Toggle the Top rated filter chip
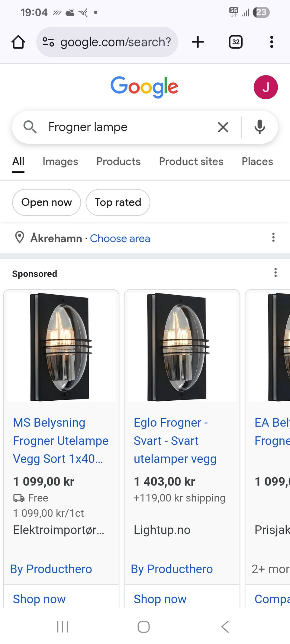Image resolution: width=290 pixels, height=644 pixels. (118, 202)
